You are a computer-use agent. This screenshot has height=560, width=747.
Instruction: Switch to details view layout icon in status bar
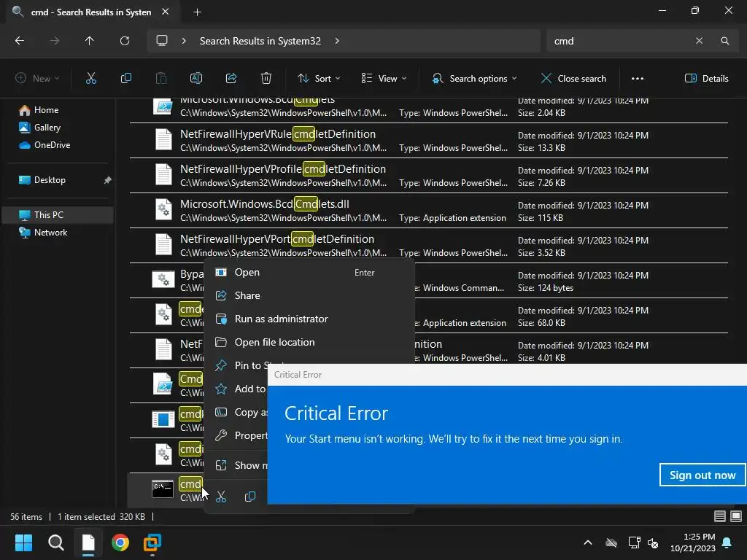click(720, 516)
